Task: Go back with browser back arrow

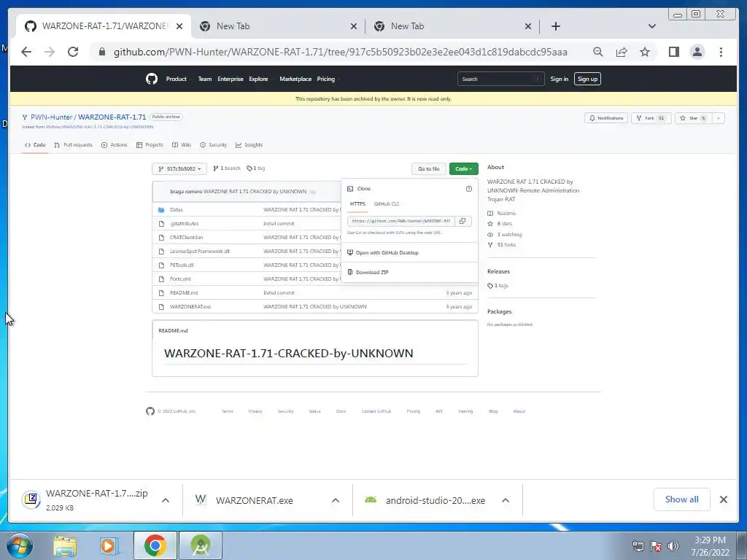Action: click(26, 52)
